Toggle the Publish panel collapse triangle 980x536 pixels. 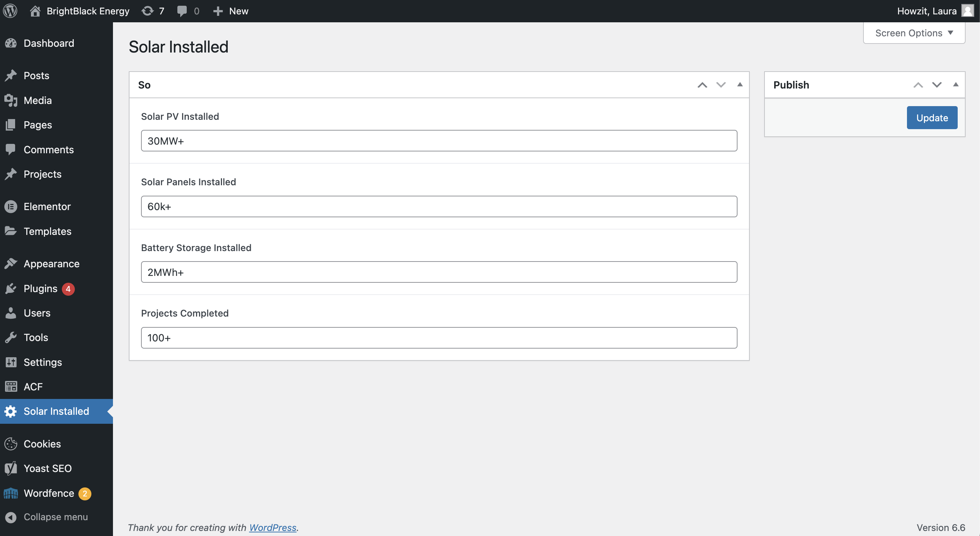(955, 85)
